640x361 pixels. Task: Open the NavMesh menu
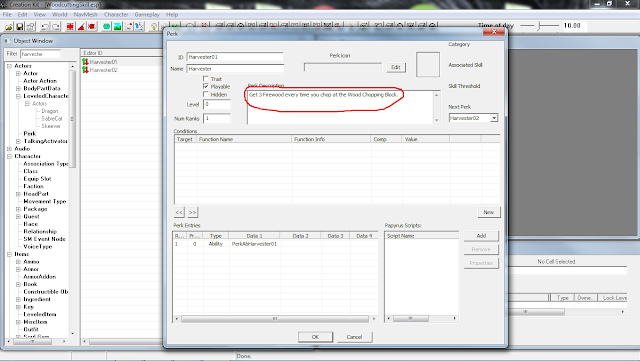[85, 14]
